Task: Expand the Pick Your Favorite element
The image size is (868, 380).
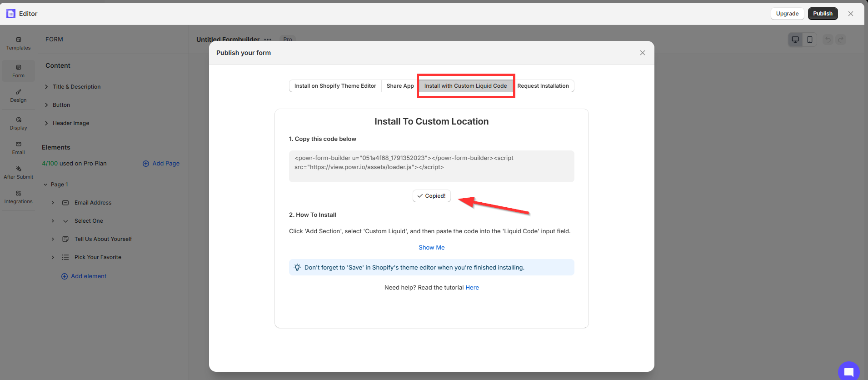Action: (53, 257)
